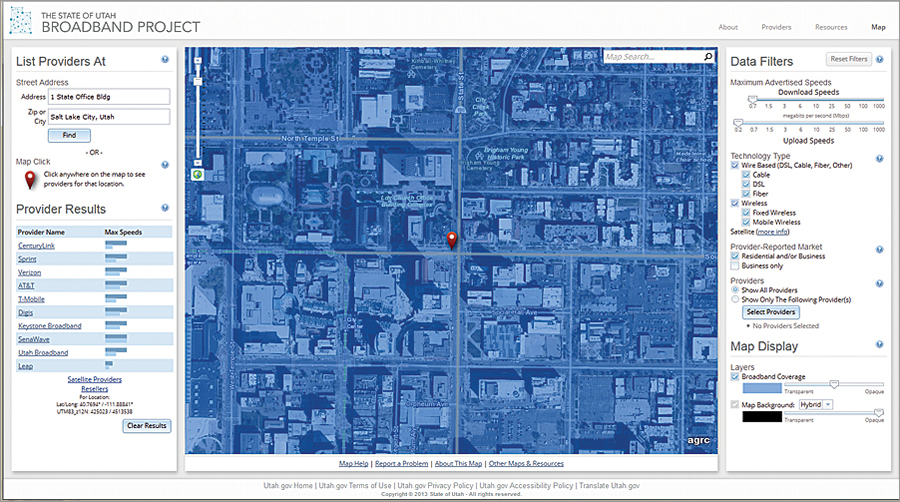900x502 pixels.
Task: Toggle Wire Based technology checkbox
Action: point(735,165)
